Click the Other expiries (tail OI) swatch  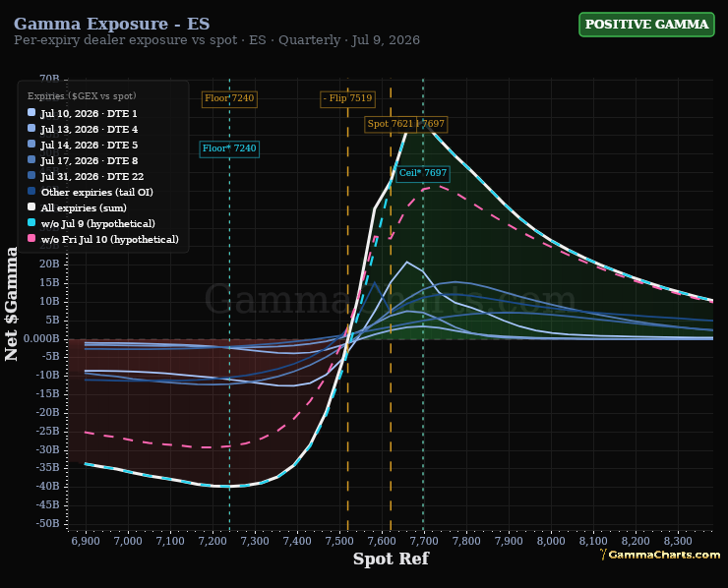pos(31,191)
